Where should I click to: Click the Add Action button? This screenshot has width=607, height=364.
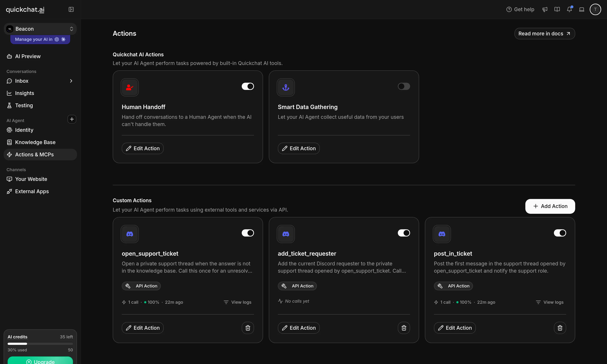pos(550,206)
